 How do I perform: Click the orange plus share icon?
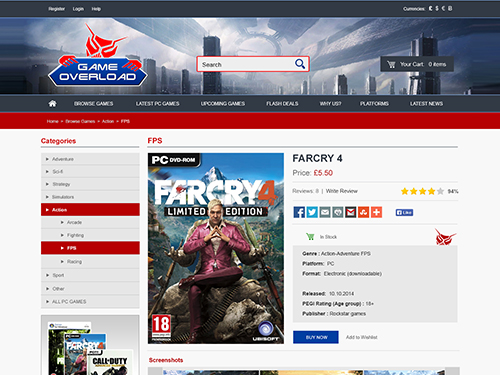tap(376, 212)
